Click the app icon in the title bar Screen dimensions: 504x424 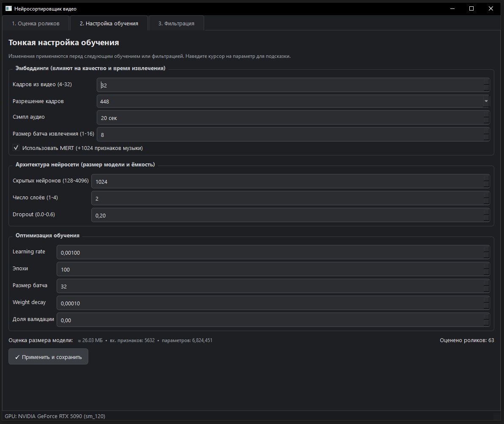click(x=9, y=9)
